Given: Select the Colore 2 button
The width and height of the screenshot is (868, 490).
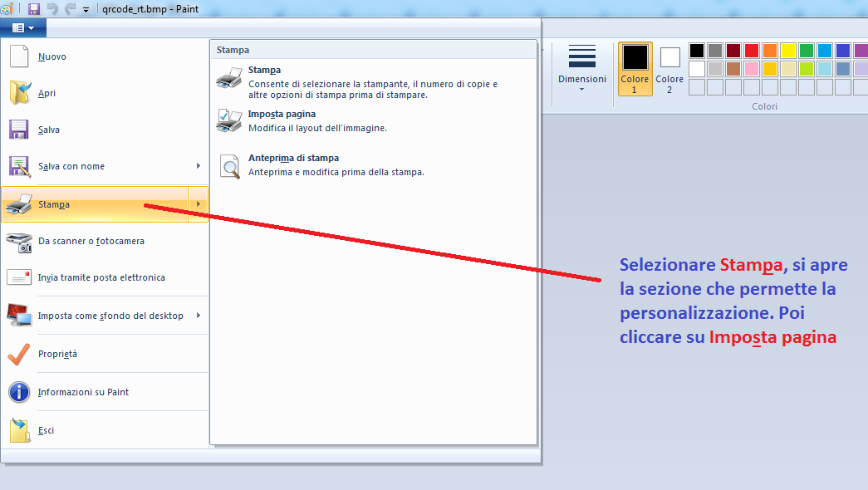Looking at the screenshot, I should [x=669, y=69].
